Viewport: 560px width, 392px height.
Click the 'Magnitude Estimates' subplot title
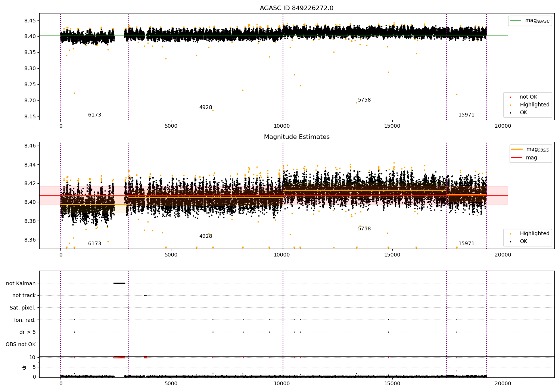296,137
